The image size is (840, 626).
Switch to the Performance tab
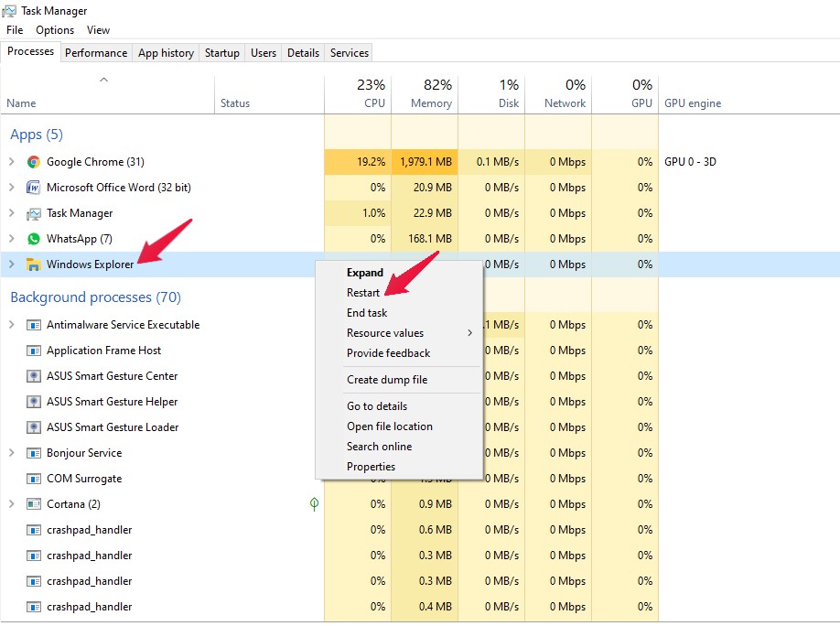pos(96,53)
